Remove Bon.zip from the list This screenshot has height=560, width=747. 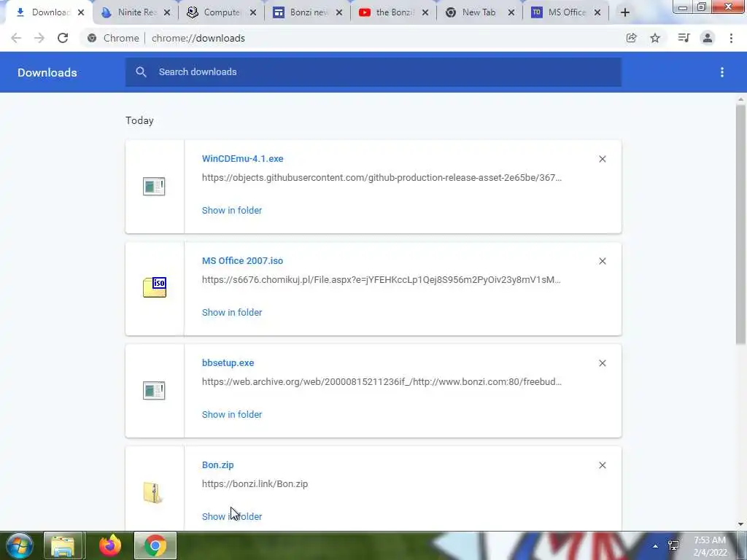coord(602,465)
